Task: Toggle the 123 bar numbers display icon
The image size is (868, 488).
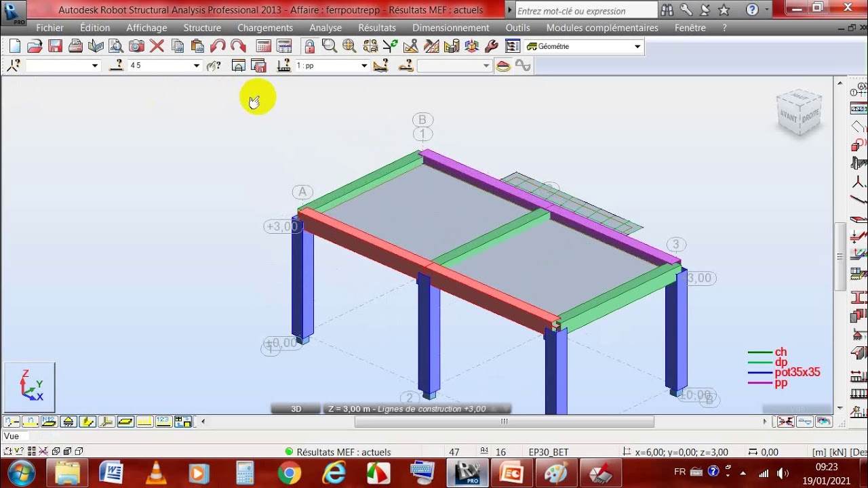Action: pyautogui.click(x=163, y=422)
